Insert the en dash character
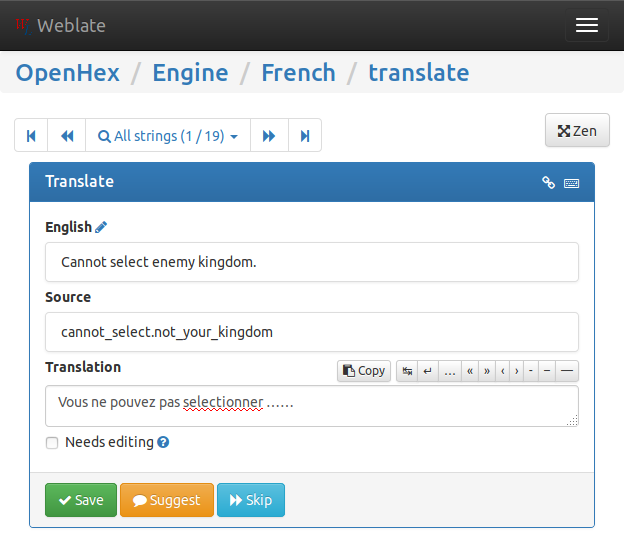Screen dimensions: 624x540 (547, 371)
